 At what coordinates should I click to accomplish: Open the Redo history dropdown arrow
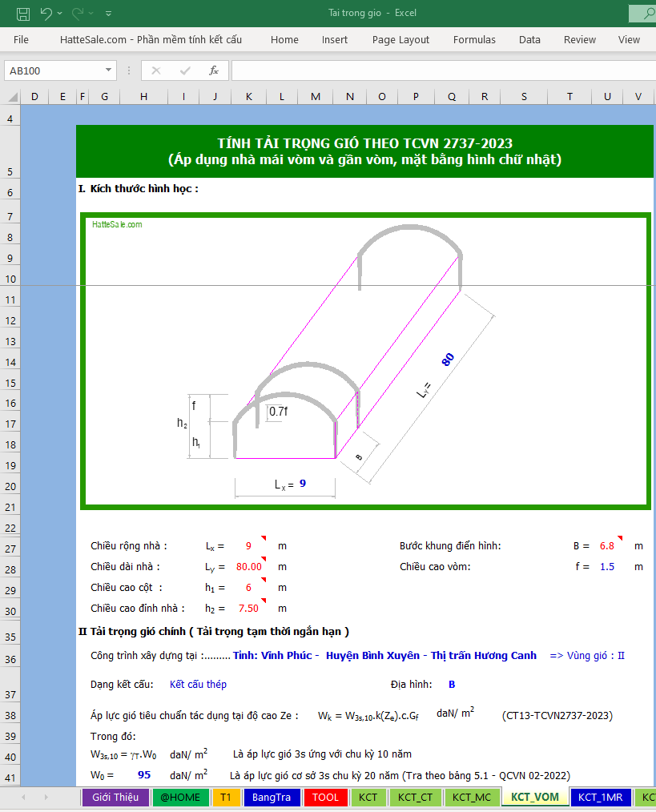[x=91, y=14]
